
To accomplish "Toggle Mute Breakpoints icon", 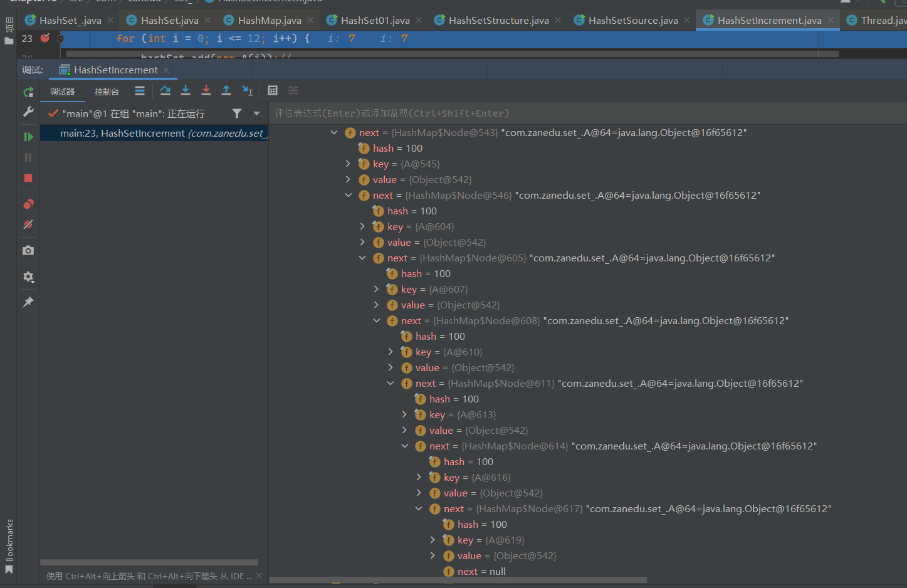I will click(28, 224).
